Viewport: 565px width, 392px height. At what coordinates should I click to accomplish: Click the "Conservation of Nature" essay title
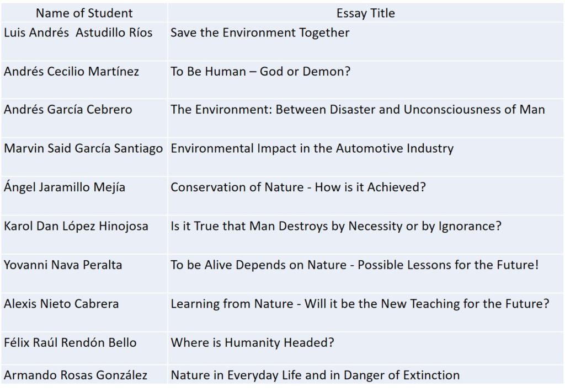[x=298, y=187]
